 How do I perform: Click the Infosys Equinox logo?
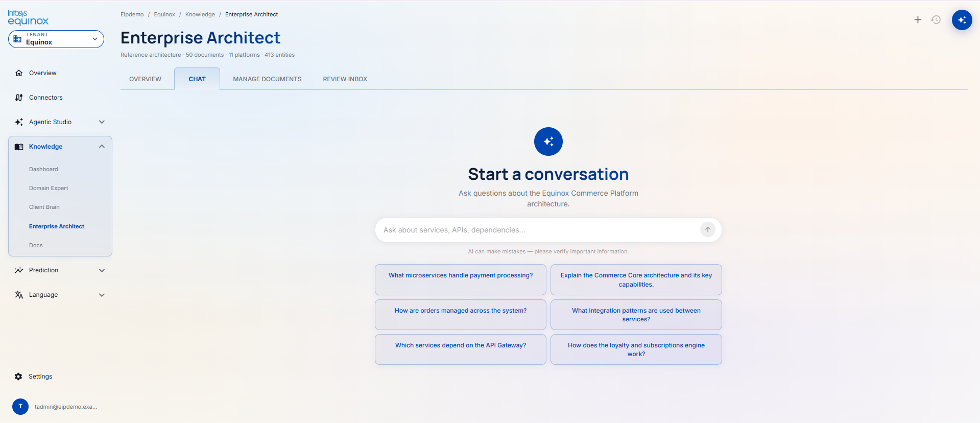28,17
